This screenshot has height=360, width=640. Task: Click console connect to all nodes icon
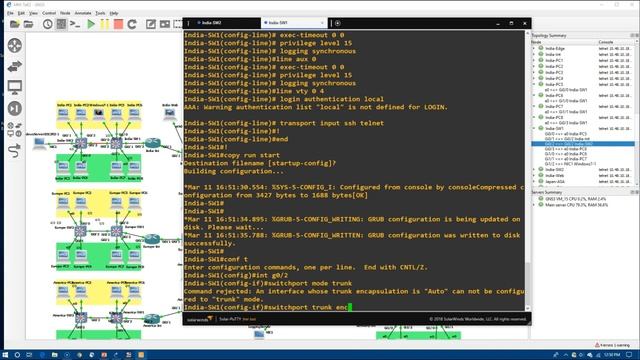point(75,24)
